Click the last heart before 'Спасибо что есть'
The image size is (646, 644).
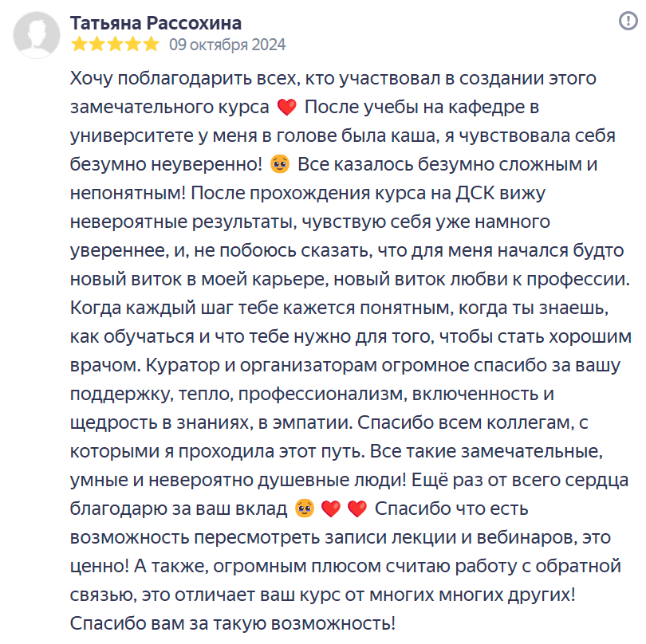pos(356,508)
